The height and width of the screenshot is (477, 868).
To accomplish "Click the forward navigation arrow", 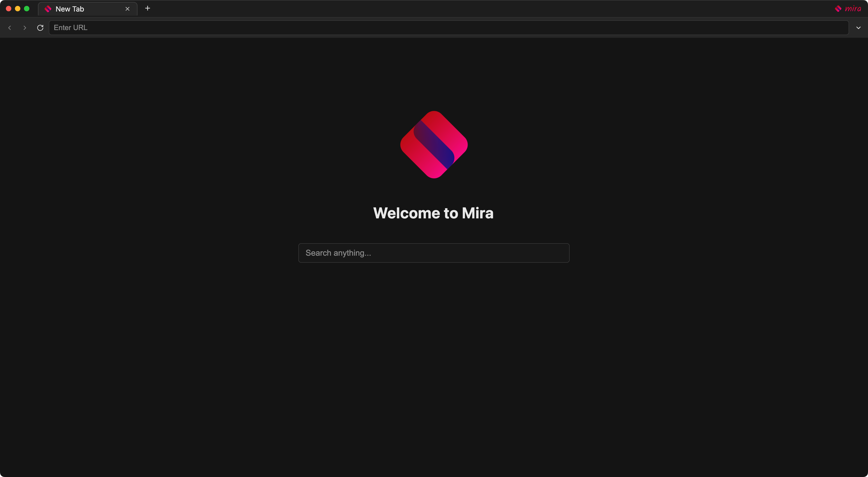I will coord(25,28).
